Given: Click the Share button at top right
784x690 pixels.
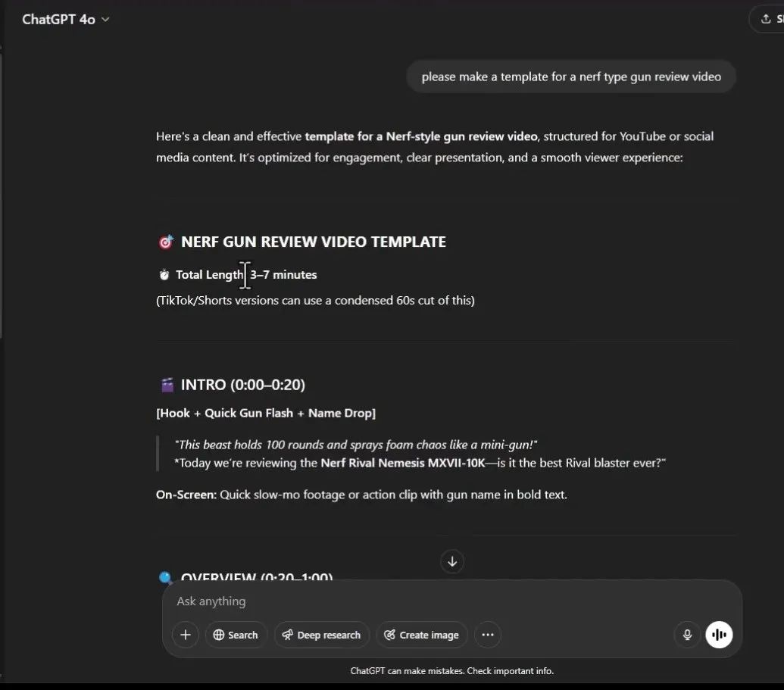Looking at the screenshot, I should [x=767, y=20].
